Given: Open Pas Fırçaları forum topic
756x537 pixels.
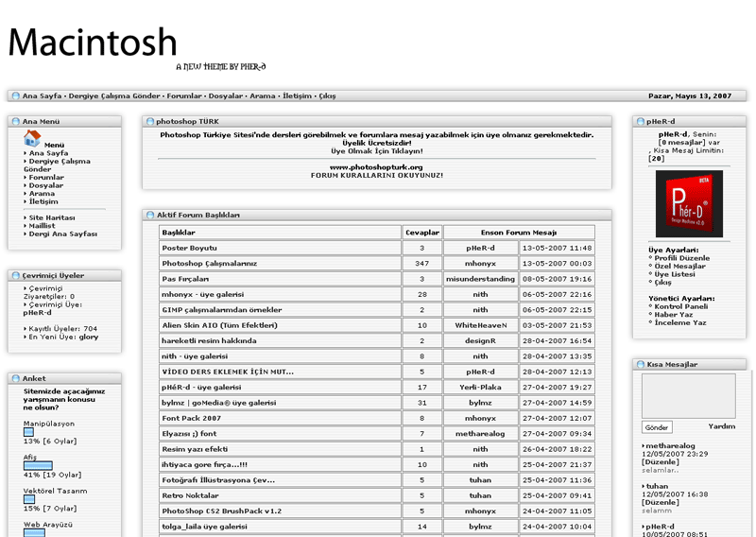Looking at the screenshot, I should coord(185,279).
